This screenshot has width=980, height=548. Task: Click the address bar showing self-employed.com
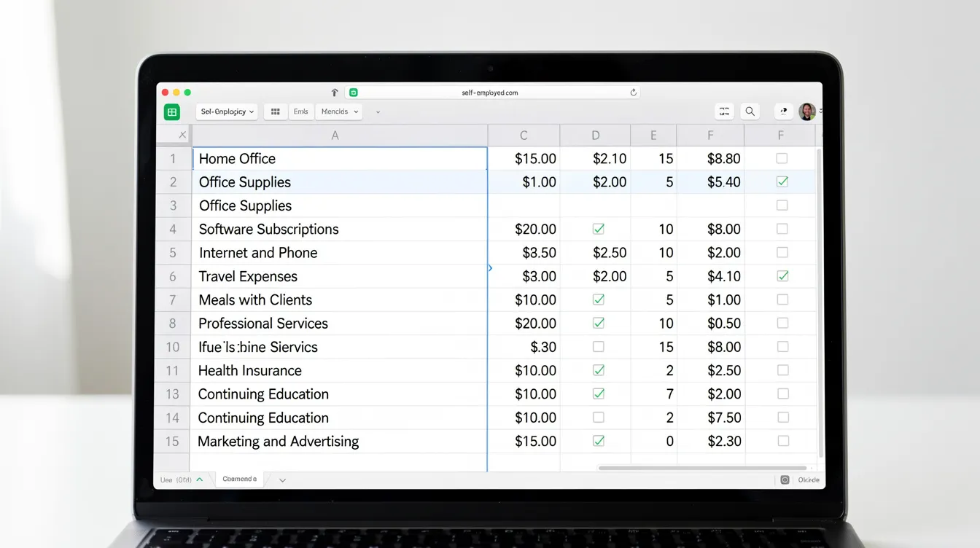(x=492, y=93)
